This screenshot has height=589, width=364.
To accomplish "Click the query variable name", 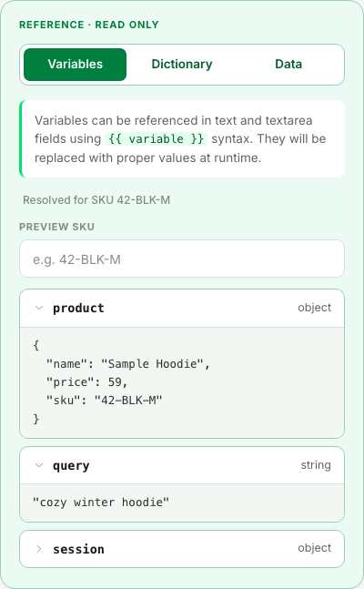I will pos(71,466).
